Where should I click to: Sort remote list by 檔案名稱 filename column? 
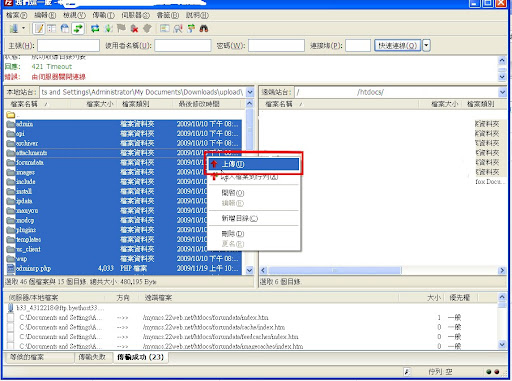pos(339,104)
